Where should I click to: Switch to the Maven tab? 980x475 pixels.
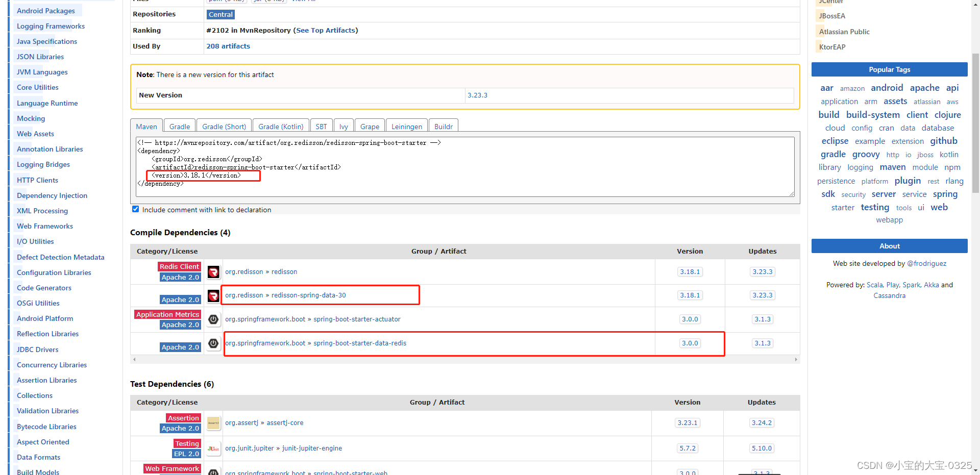tap(146, 127)
